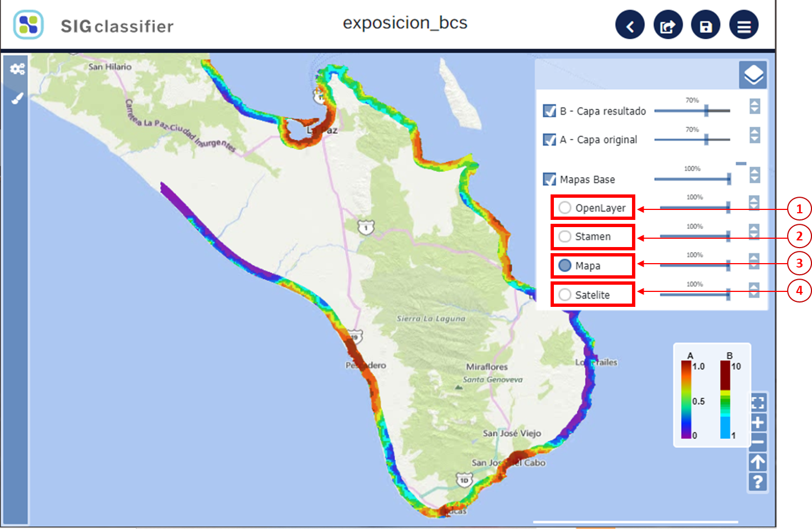812x529 pixels.
Task: Uncheck the Mapas Base checkbox
Action: tap(549, 179)
